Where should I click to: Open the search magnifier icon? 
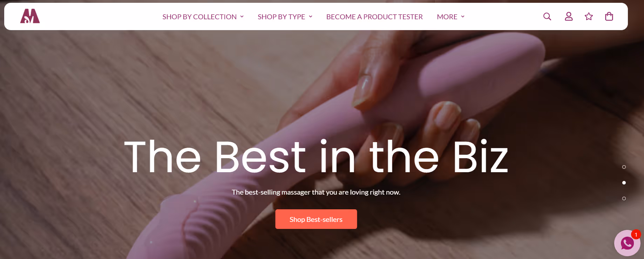tap(547, 16)
